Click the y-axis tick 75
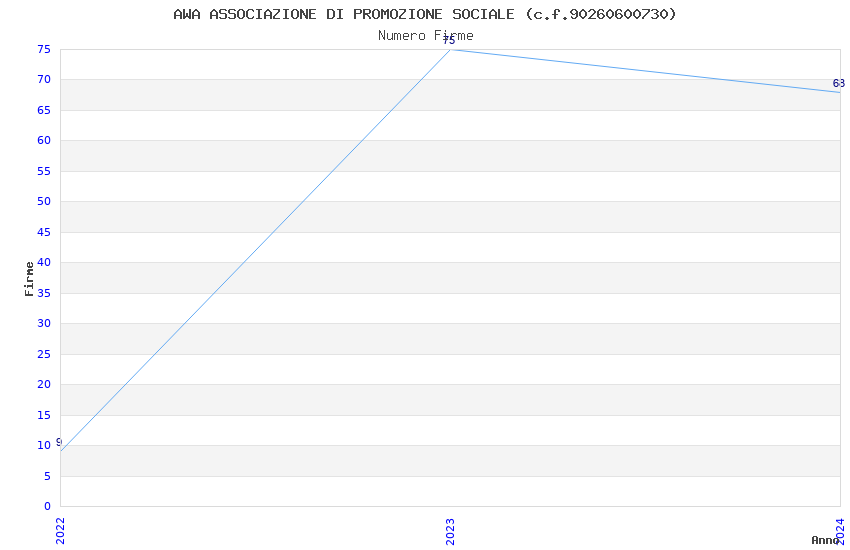 pyautogui.click(x=44, y=49)
